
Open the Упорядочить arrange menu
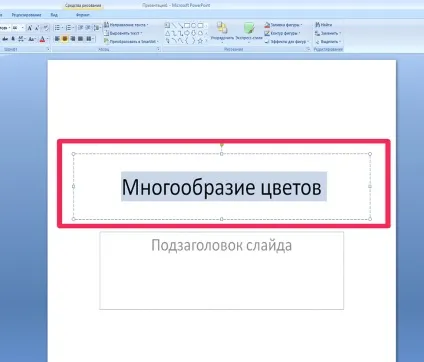coord(222,33)
